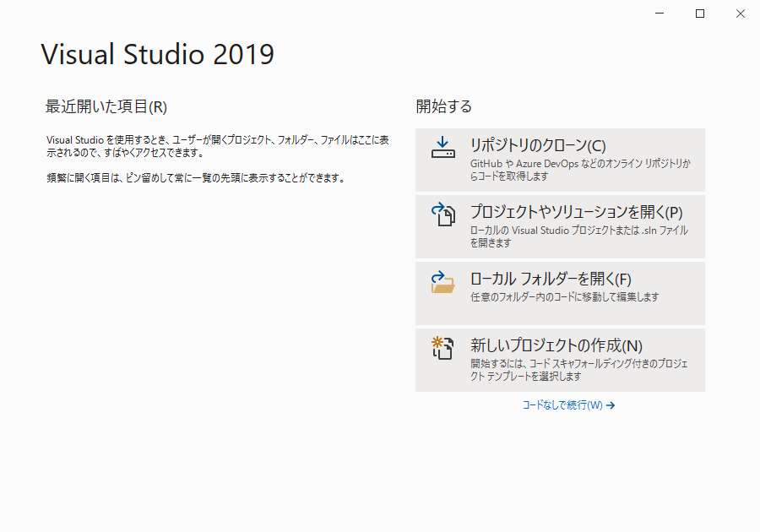Choose プロジェクトやソリューションを開く(P)
Viewport: 760px width, 532px height.
[576, 212]
